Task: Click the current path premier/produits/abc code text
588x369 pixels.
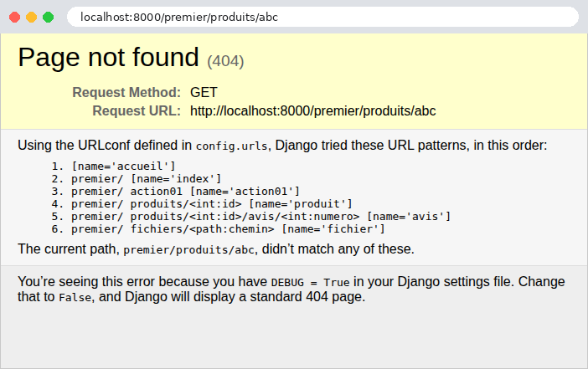Action: click(x=189, y=250)
